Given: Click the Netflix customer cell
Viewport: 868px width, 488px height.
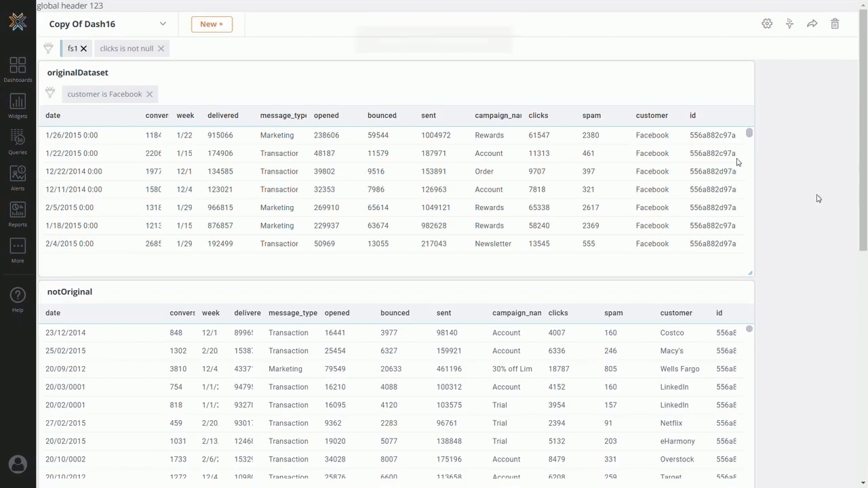Looking at the screenshot, I should pyautogui.click(x=671, y=424).
